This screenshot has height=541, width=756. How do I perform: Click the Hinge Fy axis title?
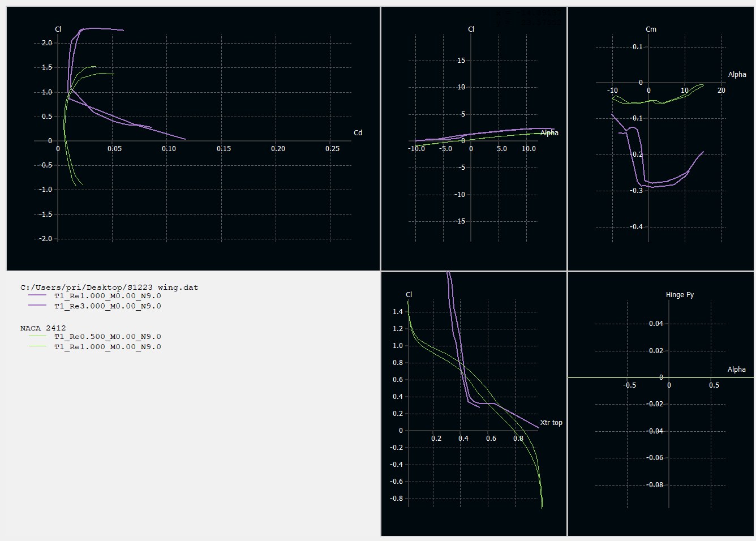(x=680, y=295)
